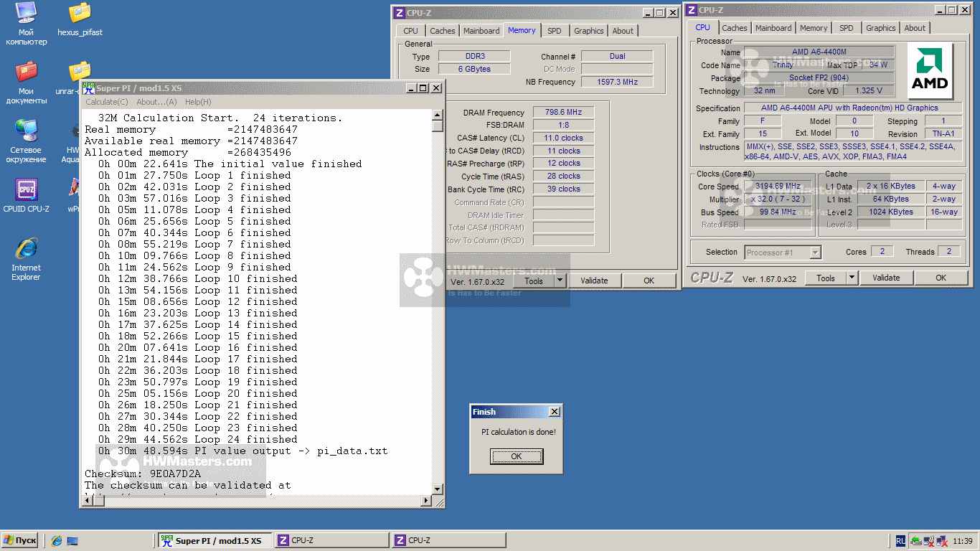The image size is (980, 551).
Task: Open Graphics tab in right CPU-Z window
Action: point(880,28)
